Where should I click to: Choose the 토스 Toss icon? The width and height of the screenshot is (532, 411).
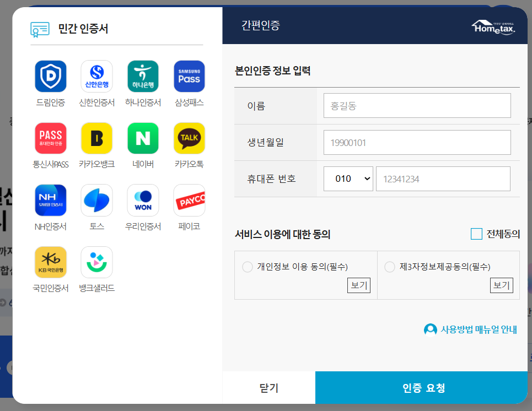pyautogui.click(x=96, y=200)
